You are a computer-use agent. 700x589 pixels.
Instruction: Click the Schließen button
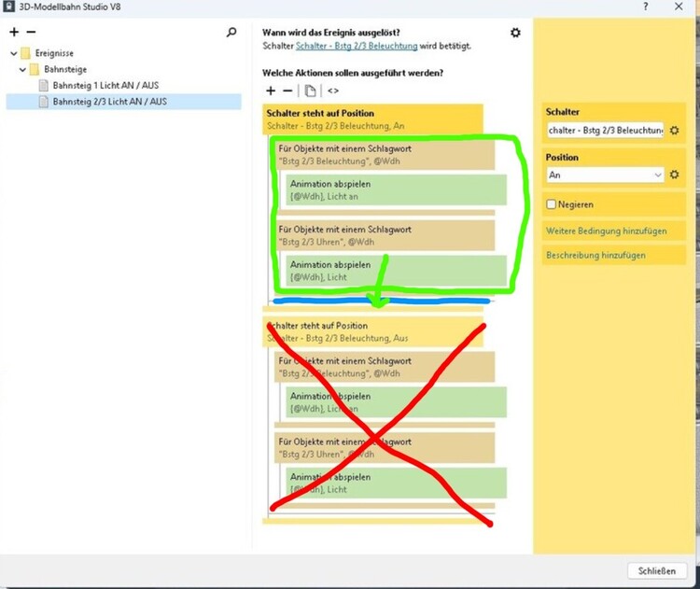(x=657, y=570)
